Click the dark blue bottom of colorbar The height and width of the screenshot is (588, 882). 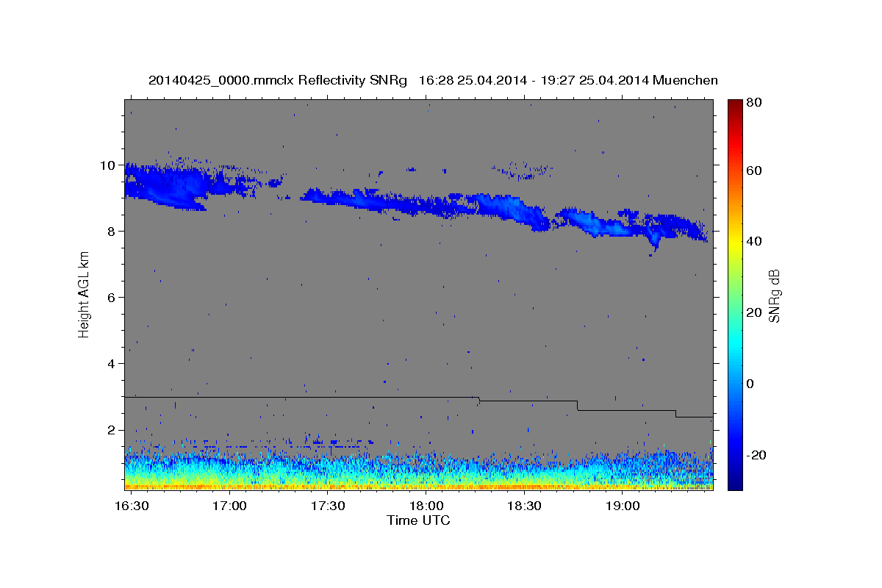[734, 481]
